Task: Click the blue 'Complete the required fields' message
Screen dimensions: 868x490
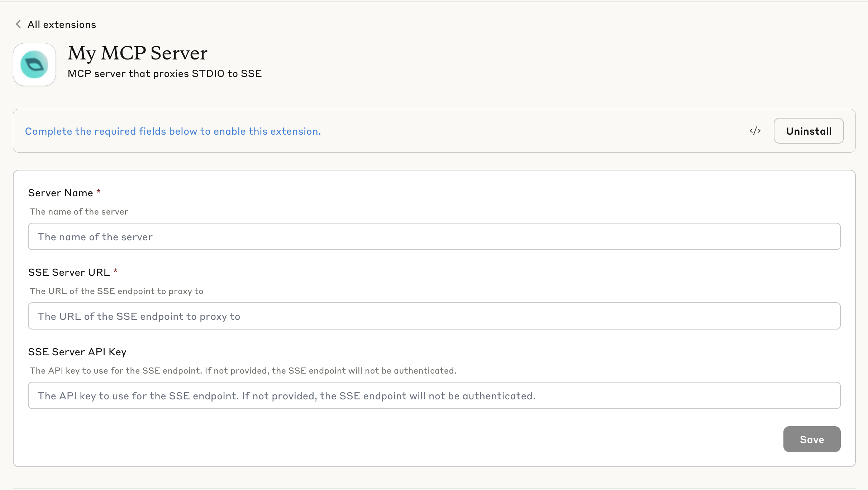Action: 173,131
